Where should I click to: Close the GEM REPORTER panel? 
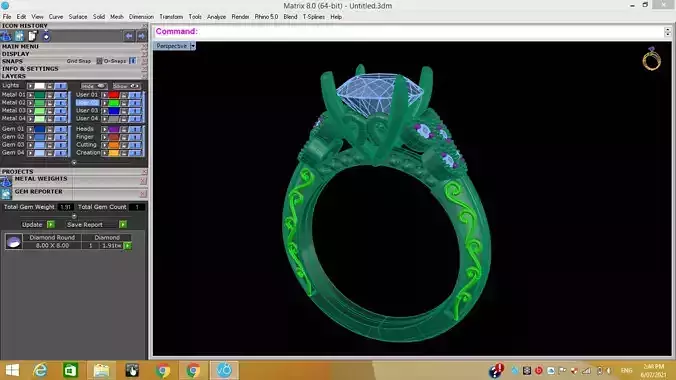click(143, 194)
